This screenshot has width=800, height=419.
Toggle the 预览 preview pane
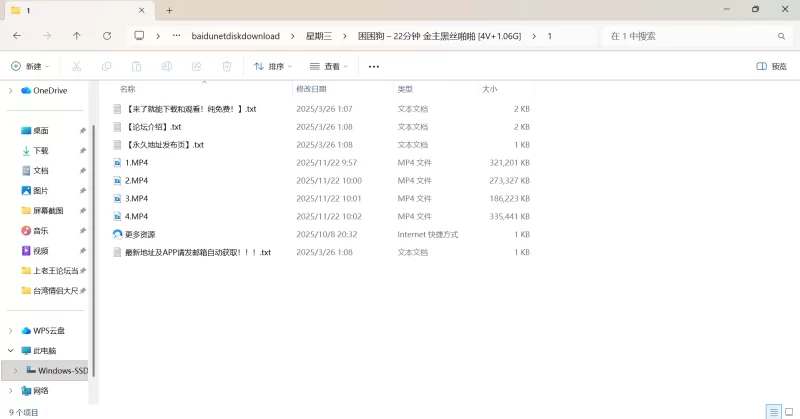pos(772,67)
